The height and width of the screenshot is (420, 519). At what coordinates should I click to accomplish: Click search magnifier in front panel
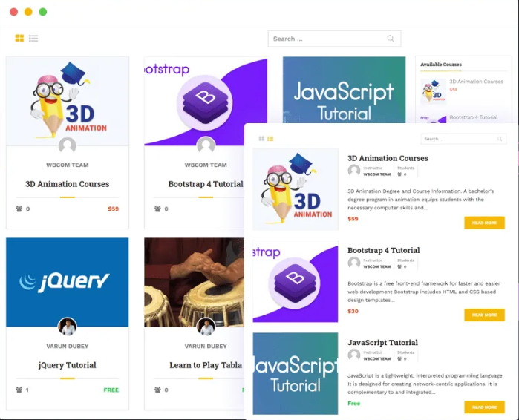[500, 139]
